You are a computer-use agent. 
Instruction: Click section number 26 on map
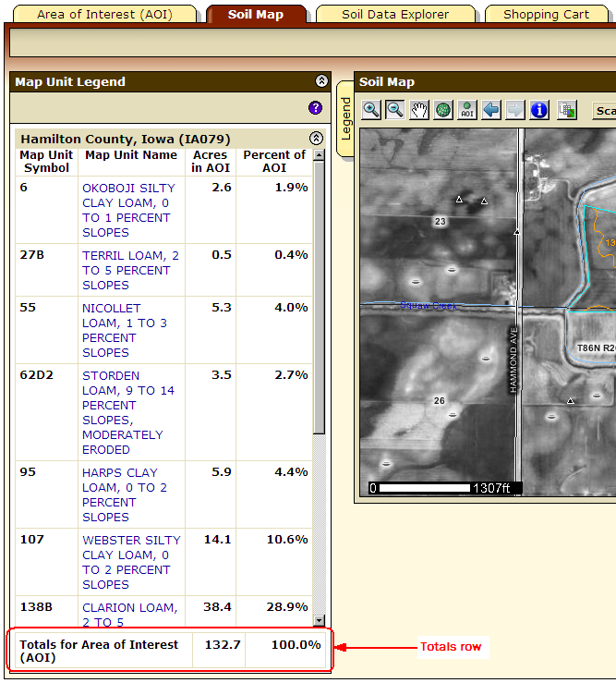click(x=440, y=400)
